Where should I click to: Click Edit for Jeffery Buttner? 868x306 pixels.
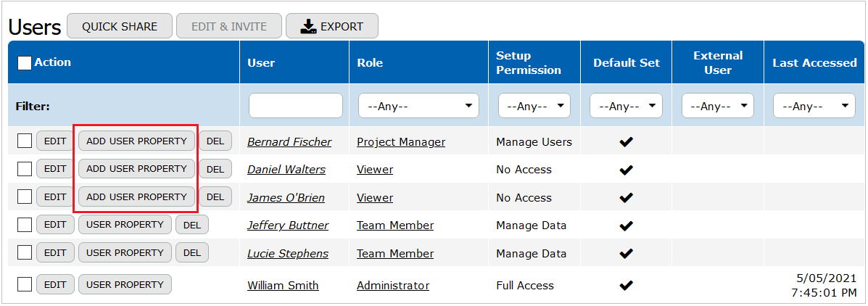[x=55, y=225]
